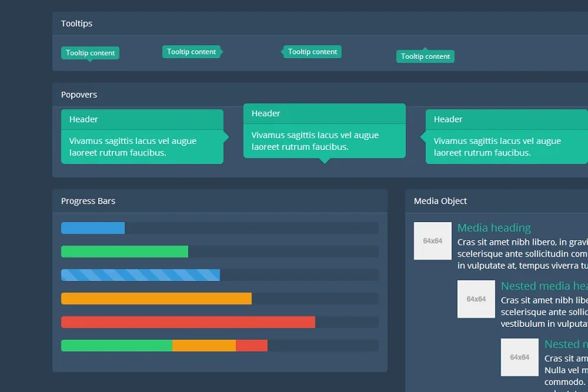Click the standalone orange progress bar fill
Viewport: 588px width, 392px height.
pos(156,298)
